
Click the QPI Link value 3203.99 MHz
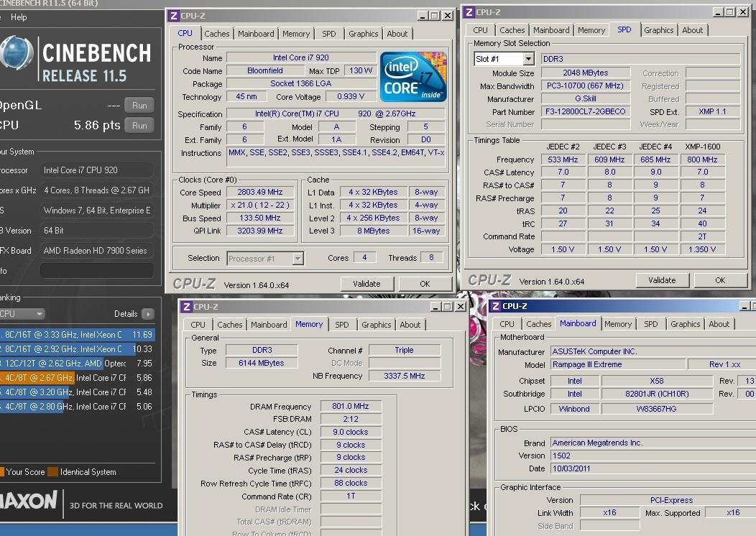pos(260,231)
